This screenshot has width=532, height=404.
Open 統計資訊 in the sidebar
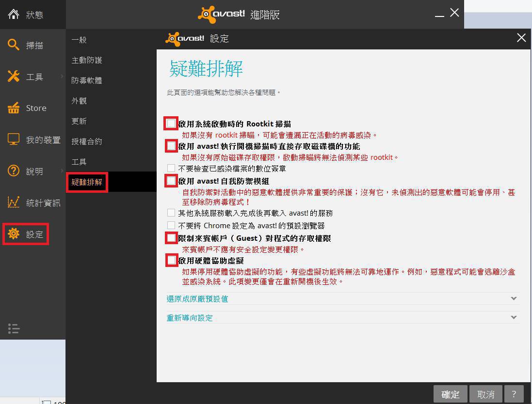pyautogui.click(x=43, y=202)
